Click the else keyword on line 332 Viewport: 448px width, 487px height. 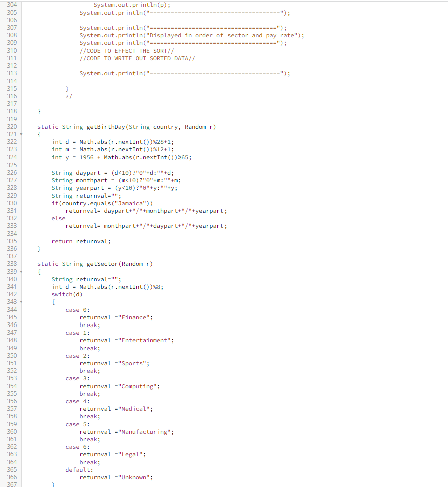58,218
